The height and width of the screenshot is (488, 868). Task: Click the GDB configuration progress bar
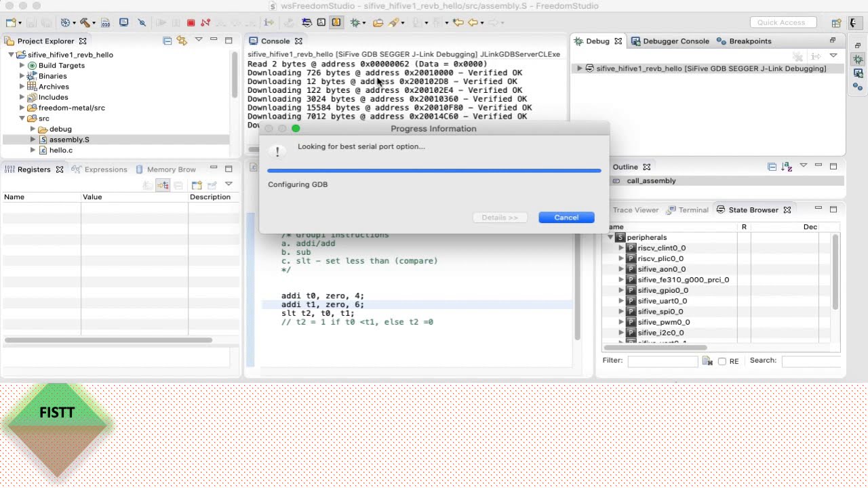pyautogui.click(x=434, y=171)
